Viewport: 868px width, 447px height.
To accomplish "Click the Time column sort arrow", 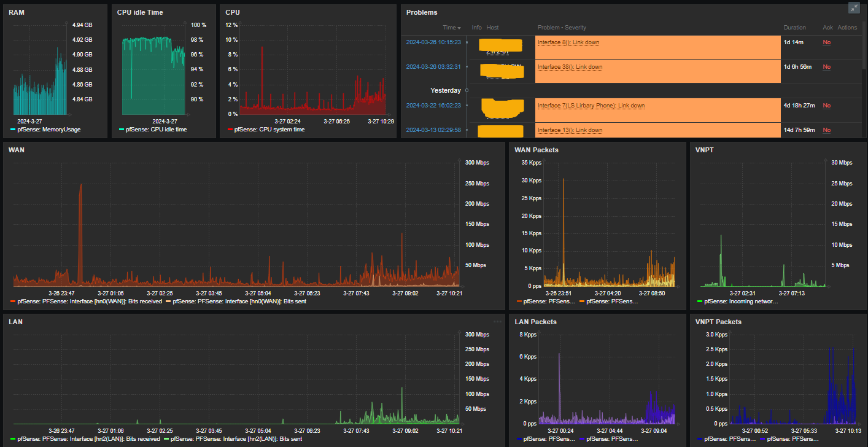I will click(459, 28).
